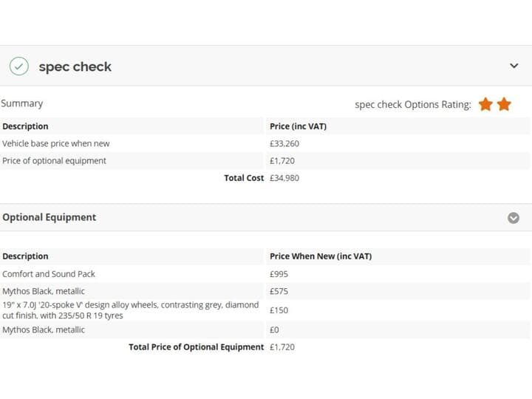Click the Summary label
The image size is (532, 399).
tap(22, 103)
